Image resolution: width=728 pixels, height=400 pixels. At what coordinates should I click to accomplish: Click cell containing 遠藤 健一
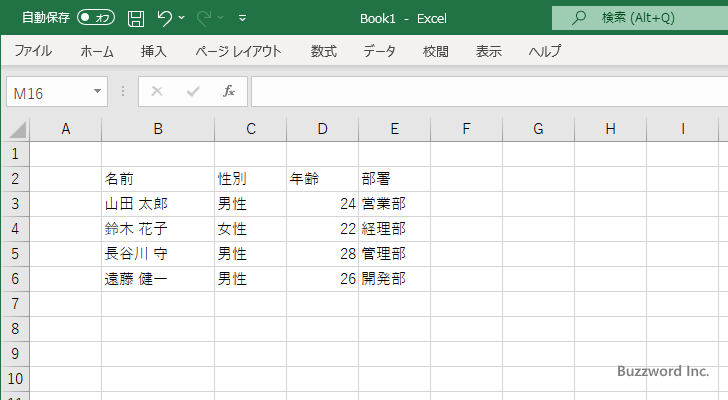coord(158,279)
